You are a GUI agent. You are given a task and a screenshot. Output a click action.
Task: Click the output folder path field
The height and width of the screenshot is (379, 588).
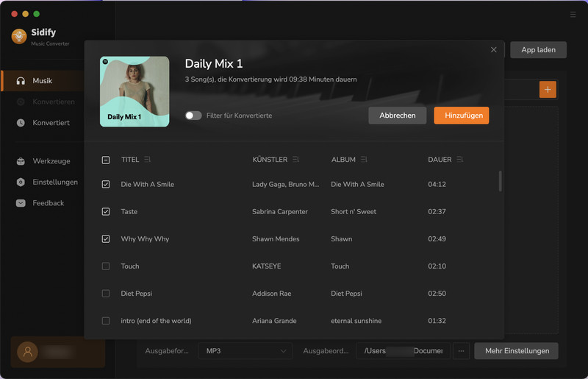coord(403,351)
